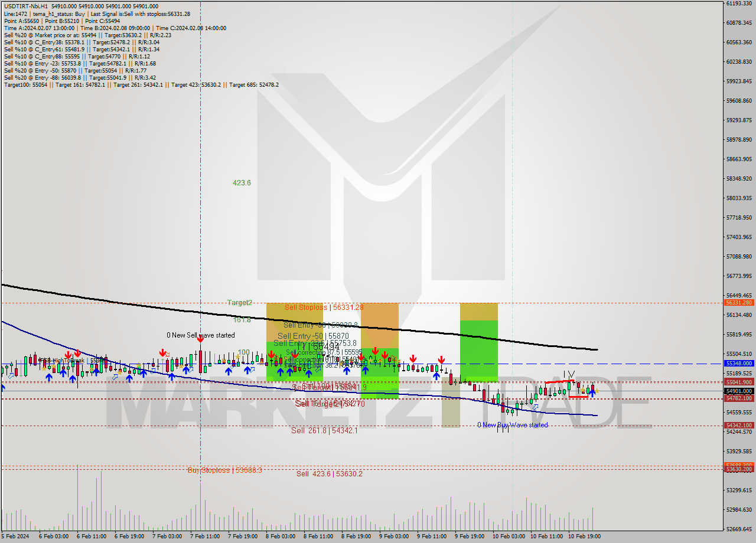
Task: Click the red 53630.200 price tag
Action: pyautogui.click(x=739, y=469)
